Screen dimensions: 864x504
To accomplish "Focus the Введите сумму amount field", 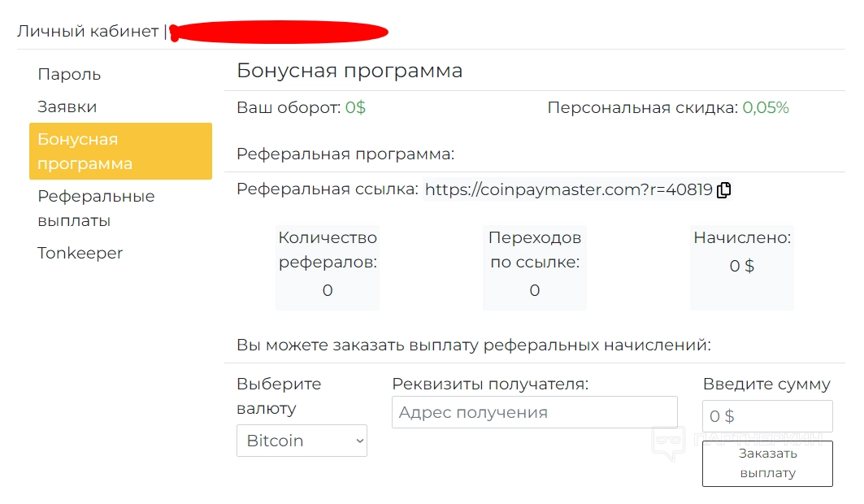I will click(766, 416).
